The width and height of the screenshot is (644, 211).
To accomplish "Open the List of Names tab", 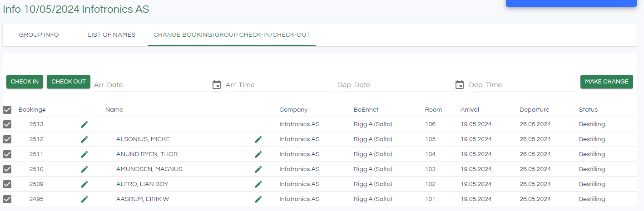I will 112,35.
